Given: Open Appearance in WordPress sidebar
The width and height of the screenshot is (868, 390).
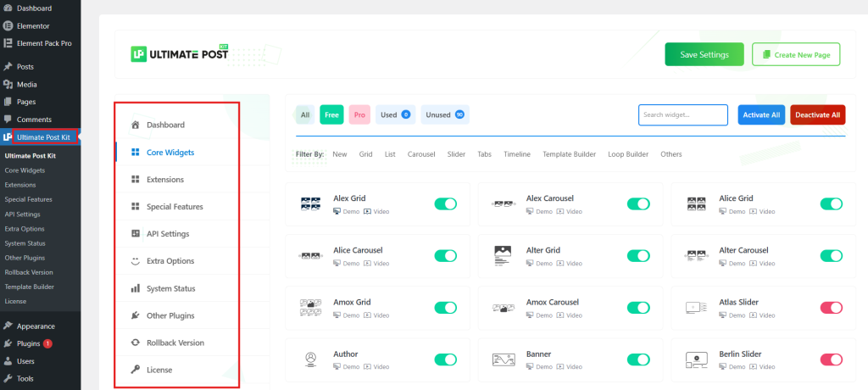Looking at the screenshot, I should pyautogui.click(x=36, y=326).
